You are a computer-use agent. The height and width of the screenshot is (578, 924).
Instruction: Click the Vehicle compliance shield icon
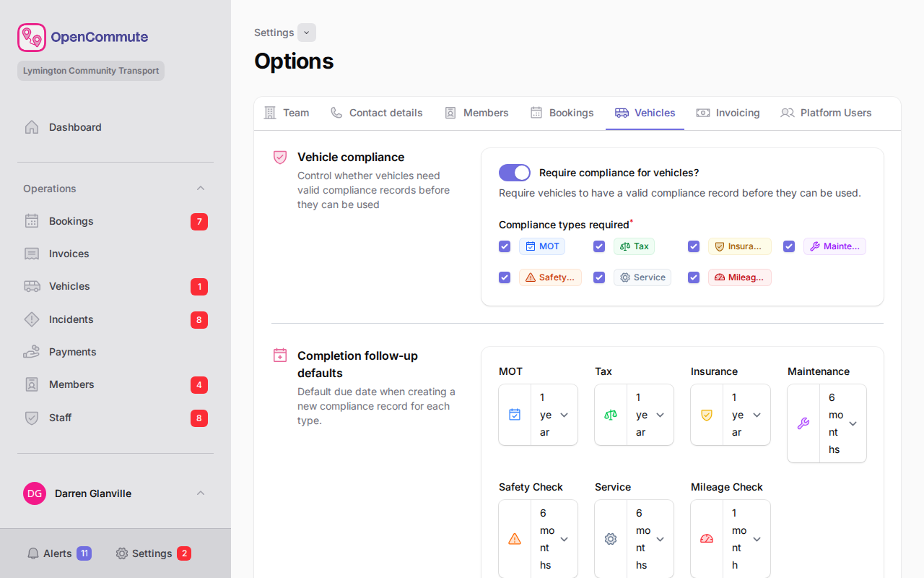click(280, 157)
